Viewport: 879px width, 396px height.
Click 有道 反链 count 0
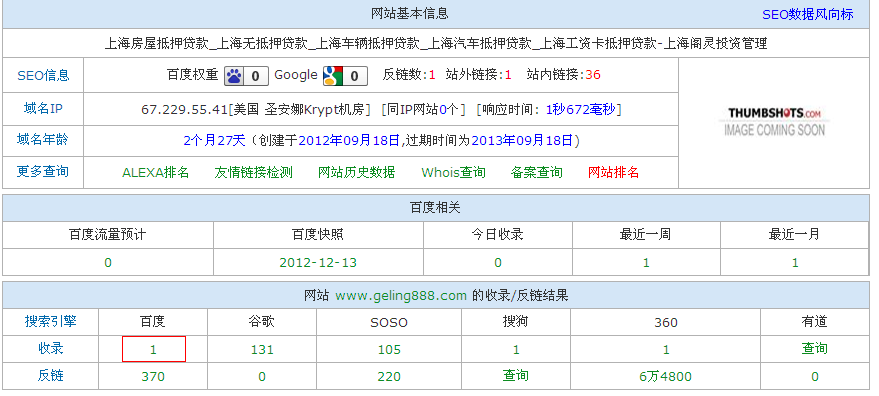(x=815, y=376)
